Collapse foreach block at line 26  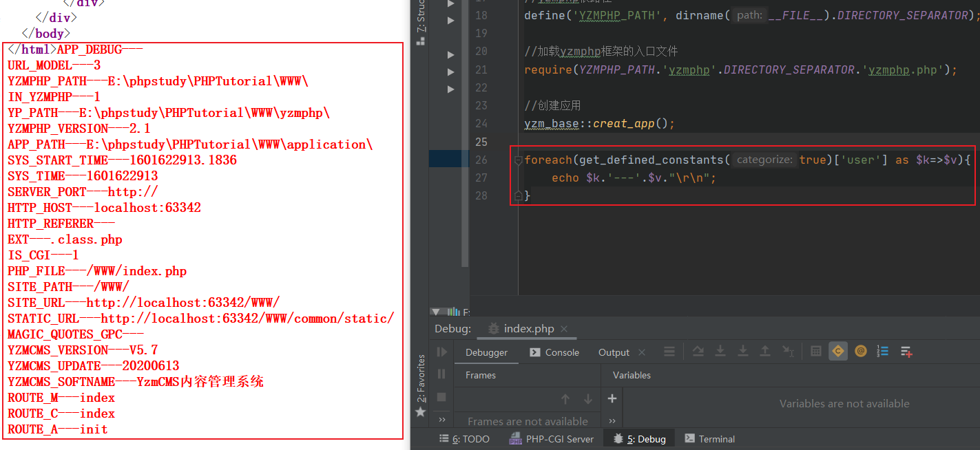pyautogui.click(x=519, y=160)
